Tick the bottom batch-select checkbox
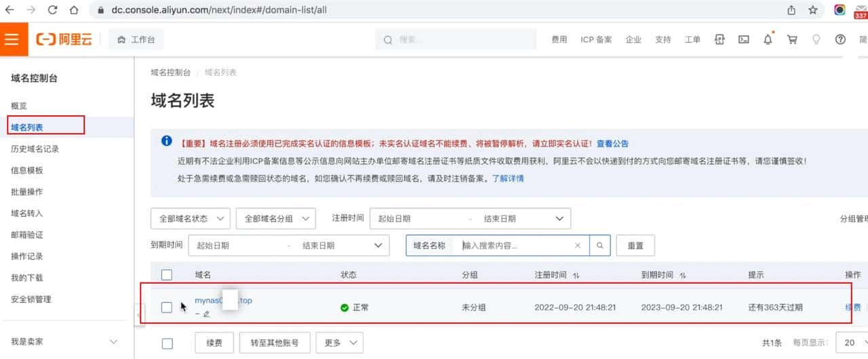This screenshot has width=868, height=359. 167,343
